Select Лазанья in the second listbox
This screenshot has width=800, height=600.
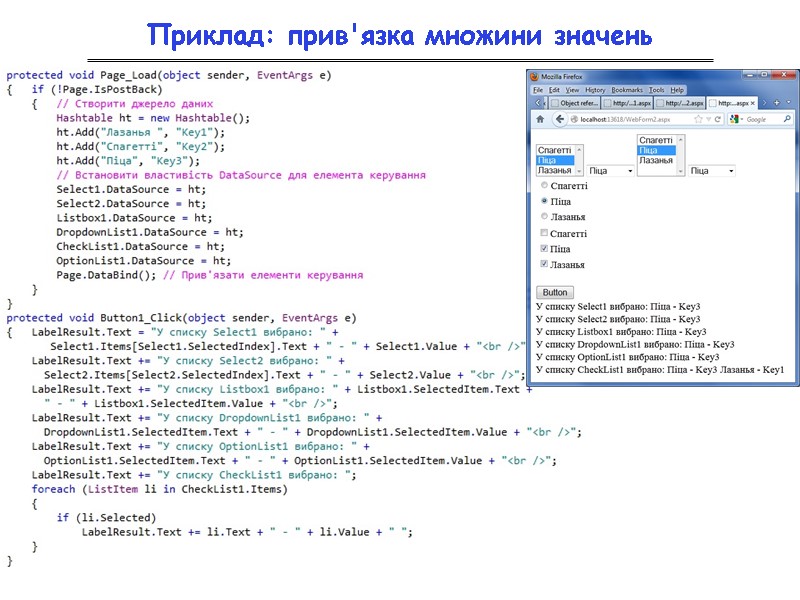coord(657,160)
